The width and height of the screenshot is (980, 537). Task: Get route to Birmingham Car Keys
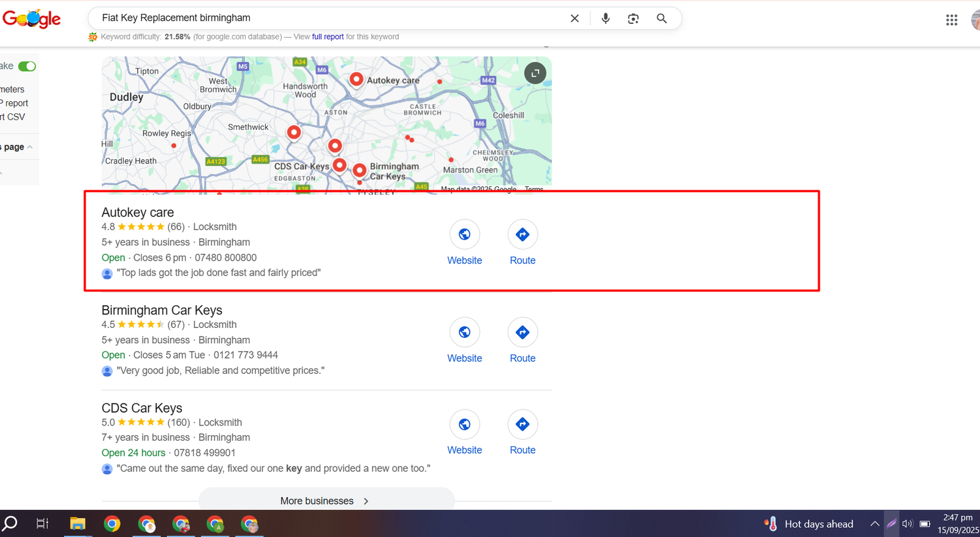click(522, 332)
